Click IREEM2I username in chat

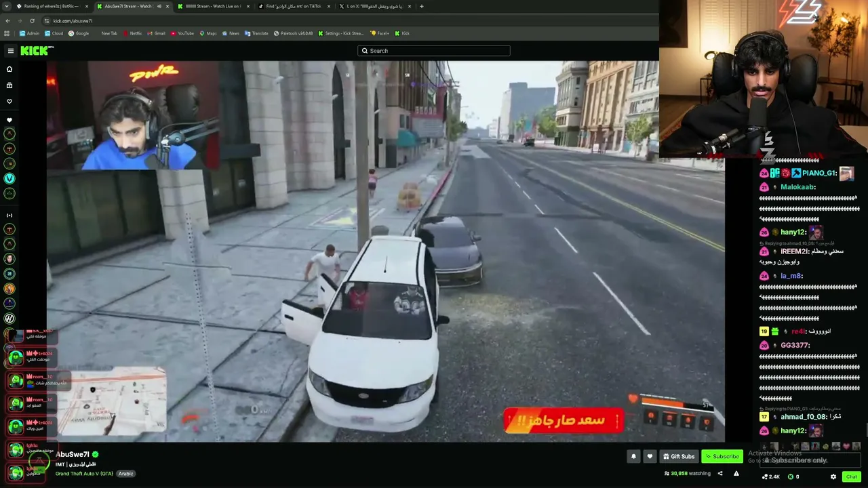(794, 251)
